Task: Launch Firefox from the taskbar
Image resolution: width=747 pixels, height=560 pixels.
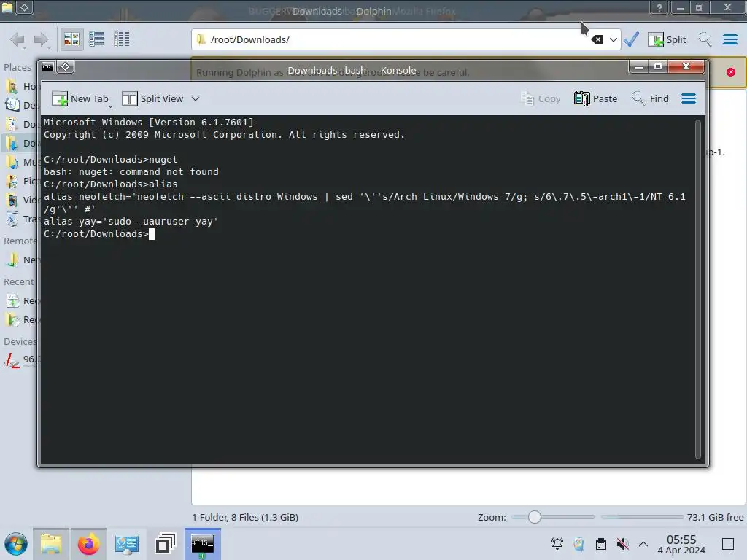Action: (x=88, y=544)
